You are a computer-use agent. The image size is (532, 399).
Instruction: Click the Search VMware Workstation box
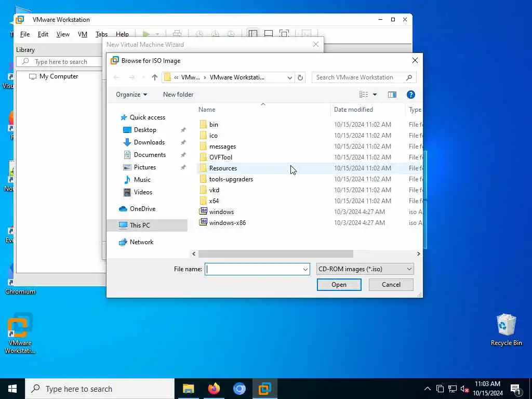click(364, 77)
